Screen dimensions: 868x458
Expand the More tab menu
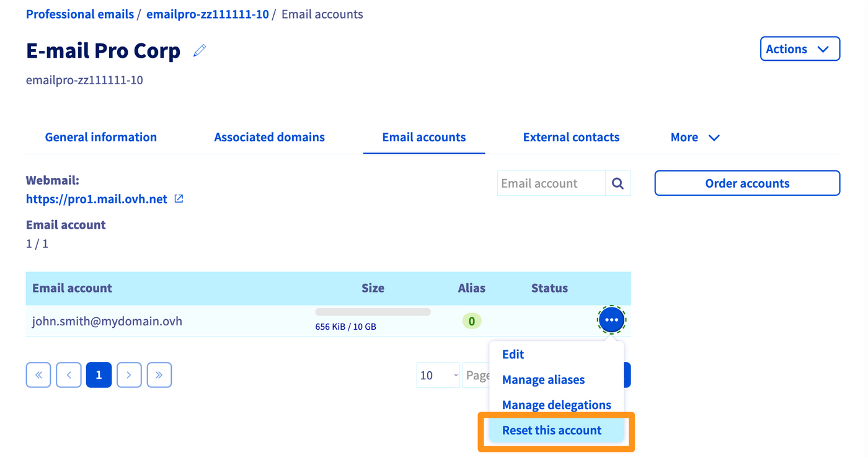(695, 138)
